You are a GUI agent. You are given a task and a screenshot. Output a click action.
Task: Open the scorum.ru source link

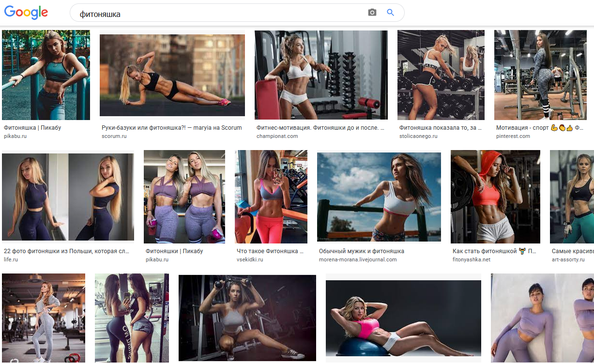click(x=114, y=136)
